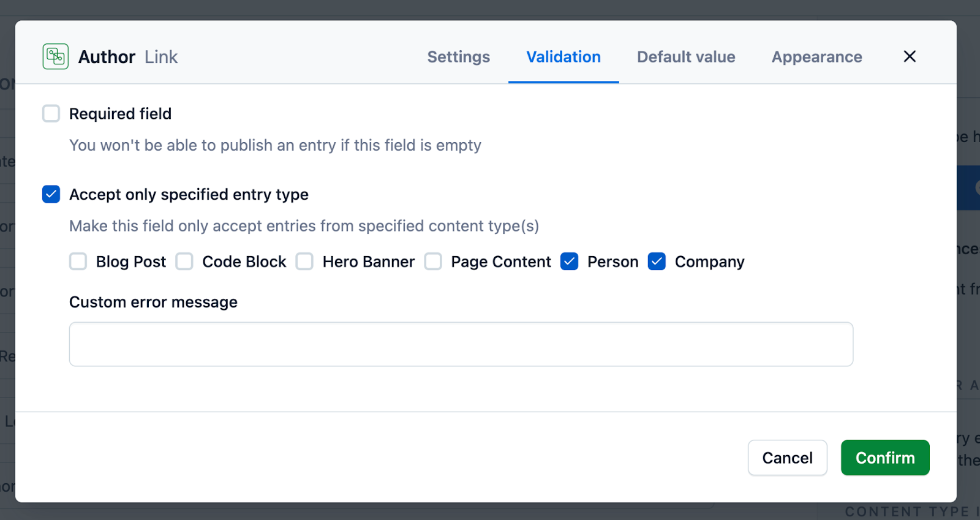Go to the Appearance tab

pyautogui.click(x=816, y=57)
